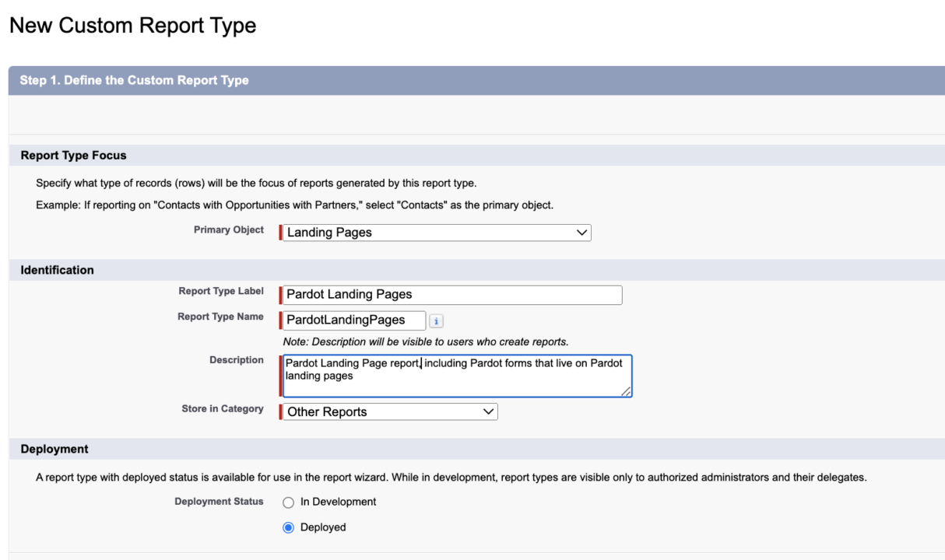
Task: Select the "In Development" radio button
Action: (288, 502)
